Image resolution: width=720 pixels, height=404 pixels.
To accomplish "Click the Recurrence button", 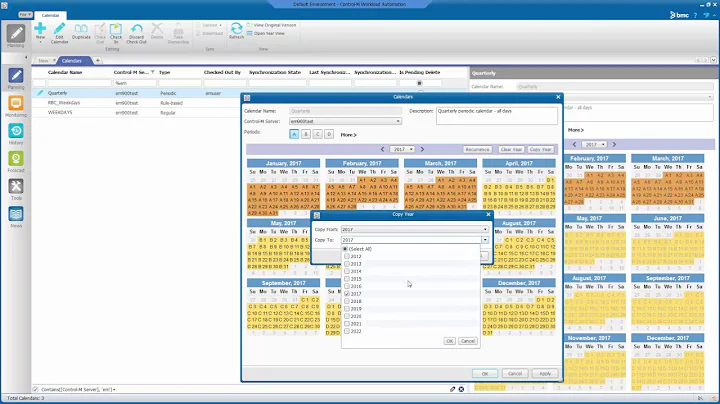I will click(x=478, y=149).
